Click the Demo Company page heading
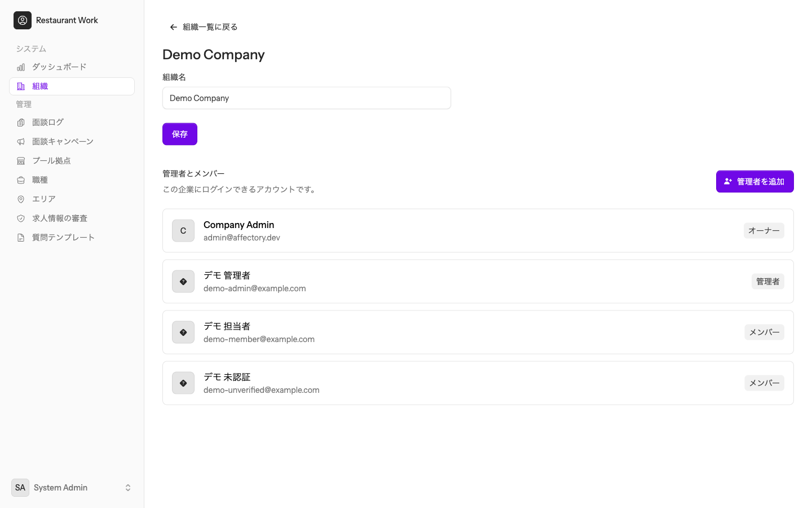Image resolution: width=812 pixels, height=508 pixels. tap(214, 55)
